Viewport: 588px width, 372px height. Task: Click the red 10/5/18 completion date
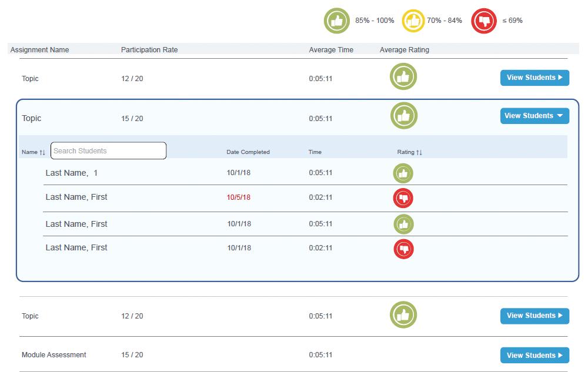point(239,197)
